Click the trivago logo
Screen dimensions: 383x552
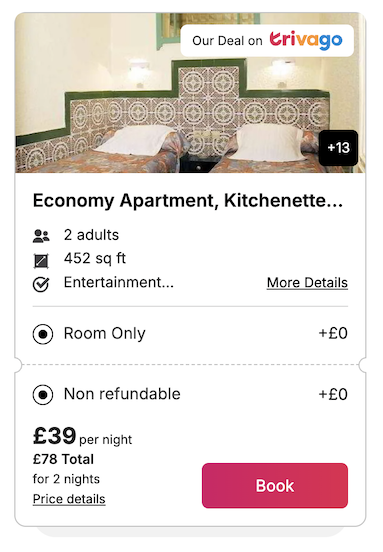[x=306, y=41]
